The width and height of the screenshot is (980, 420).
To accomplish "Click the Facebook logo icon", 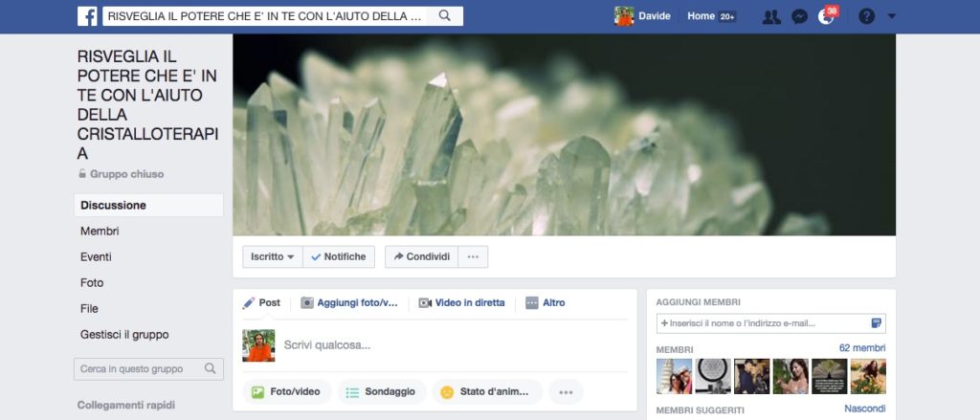I will point(87,16).
